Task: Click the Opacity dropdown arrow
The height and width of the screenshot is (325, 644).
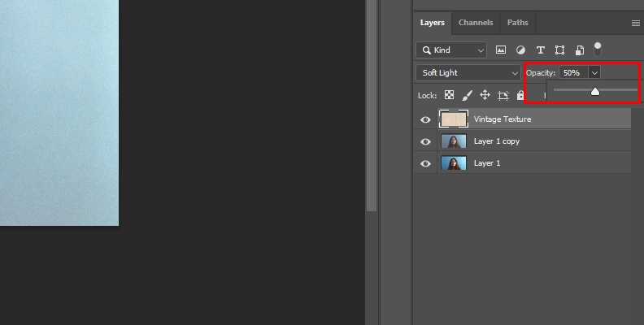Action: tap(594, 73)
